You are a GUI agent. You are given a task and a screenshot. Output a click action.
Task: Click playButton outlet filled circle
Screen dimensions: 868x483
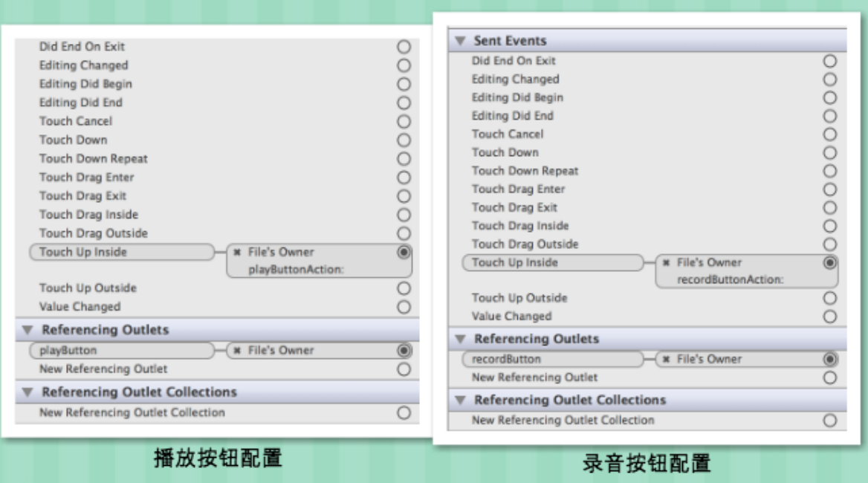(x=404, y=351)
